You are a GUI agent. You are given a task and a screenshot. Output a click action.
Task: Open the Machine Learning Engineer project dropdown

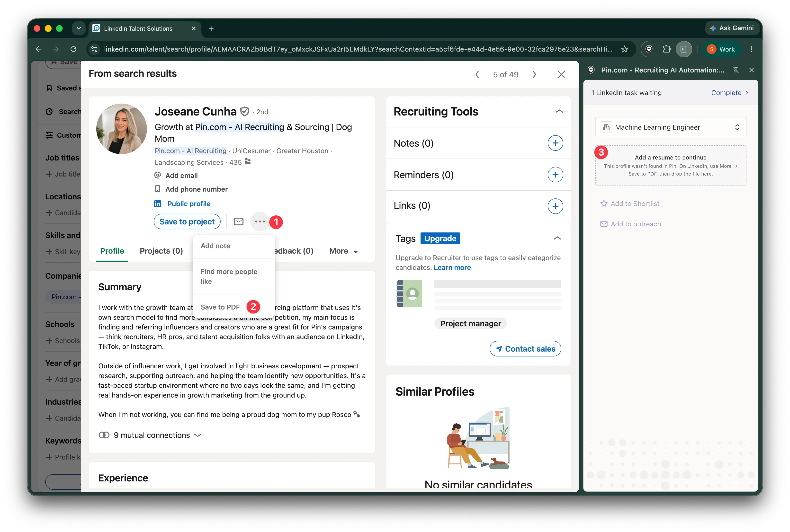coord(670,127)
